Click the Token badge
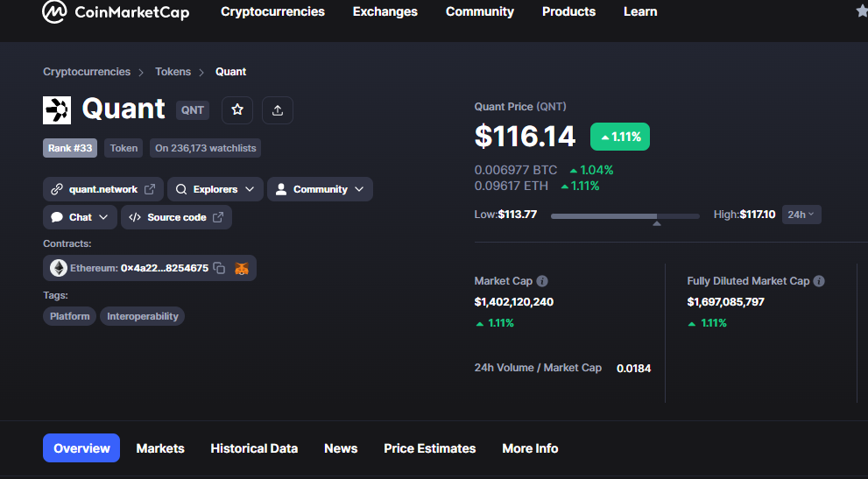The image size is (868, 479). point(123,148)
